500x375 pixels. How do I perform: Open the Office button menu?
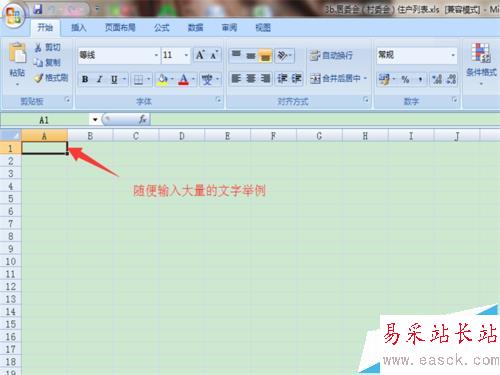coord(13,15)
